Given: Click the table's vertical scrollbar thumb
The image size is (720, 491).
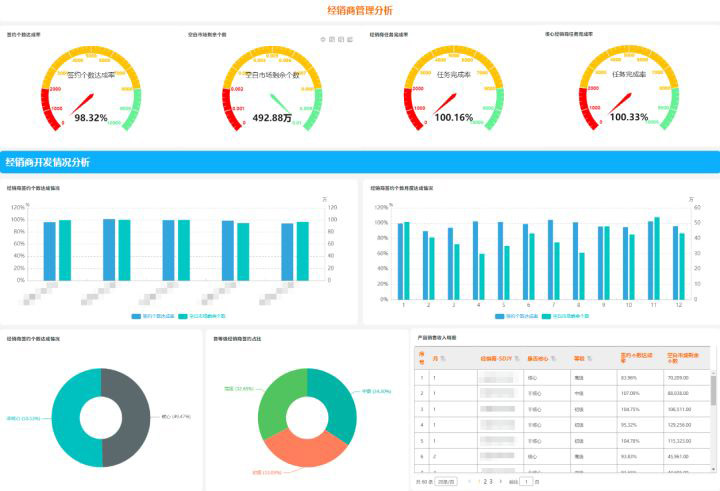Looking at the screenshot, I should click(713, 390).
